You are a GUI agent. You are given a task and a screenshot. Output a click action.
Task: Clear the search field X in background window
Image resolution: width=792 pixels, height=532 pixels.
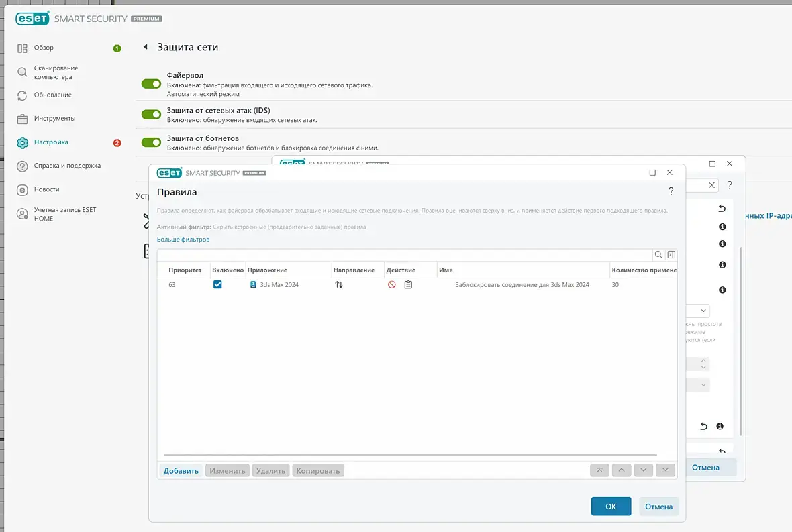click(x=711, y=185)
